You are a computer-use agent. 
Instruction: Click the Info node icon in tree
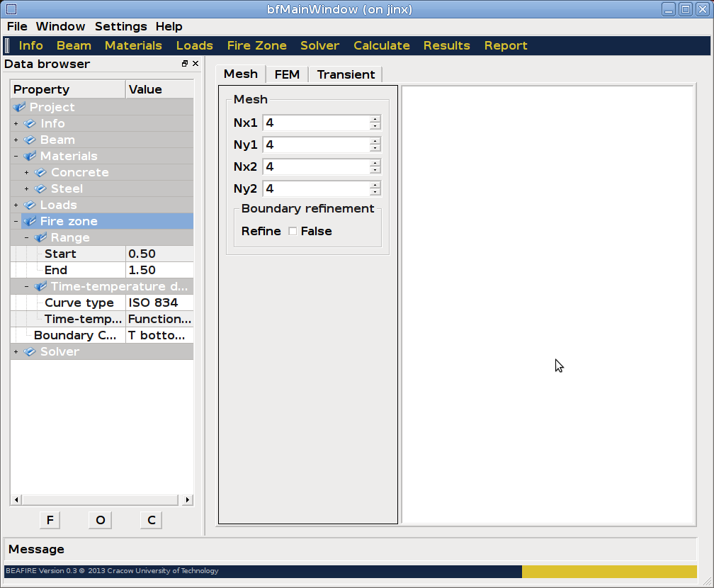click(x=30, y=124)
